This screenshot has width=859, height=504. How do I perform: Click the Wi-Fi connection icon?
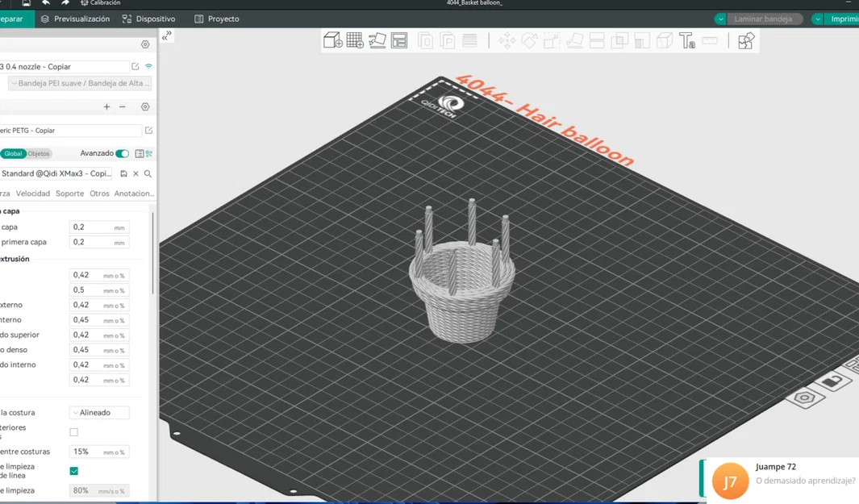148,66
